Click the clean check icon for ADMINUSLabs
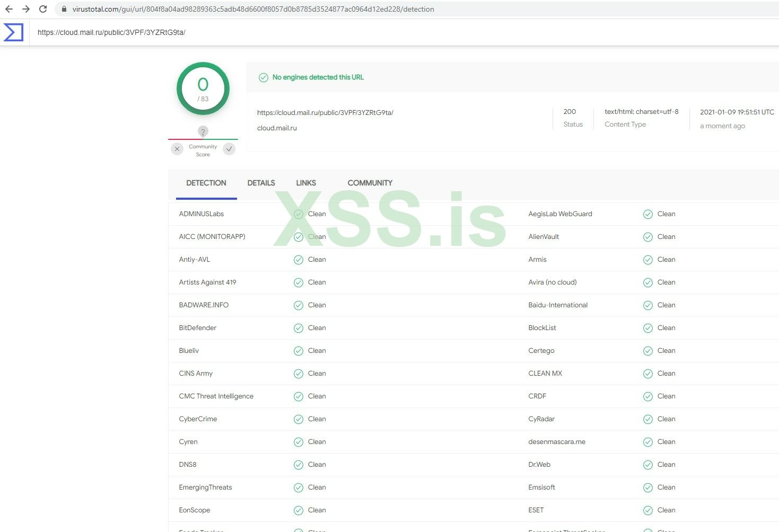 (299, 215)
